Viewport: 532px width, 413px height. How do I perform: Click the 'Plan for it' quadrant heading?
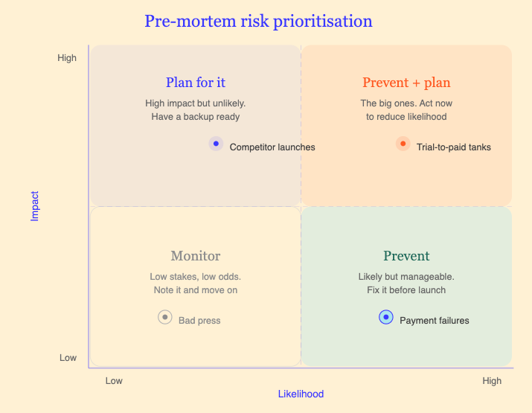(196, 83)
